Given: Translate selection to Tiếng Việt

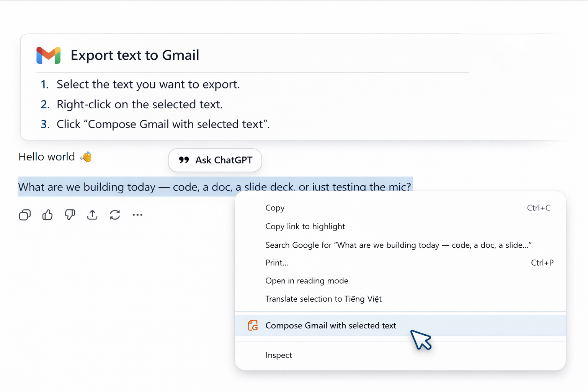Looking at the screenshot, I should [323, 299].
